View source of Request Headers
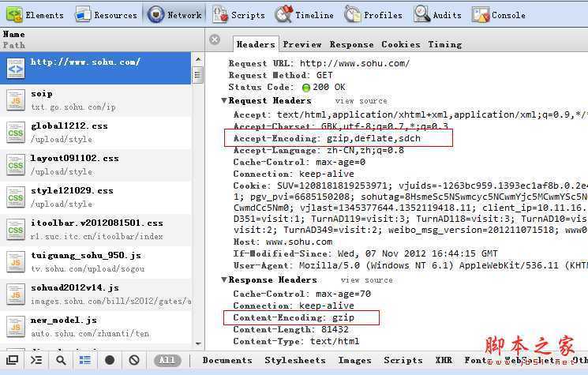Viewport: 588px width, 375px height. [x=361, y=101]
